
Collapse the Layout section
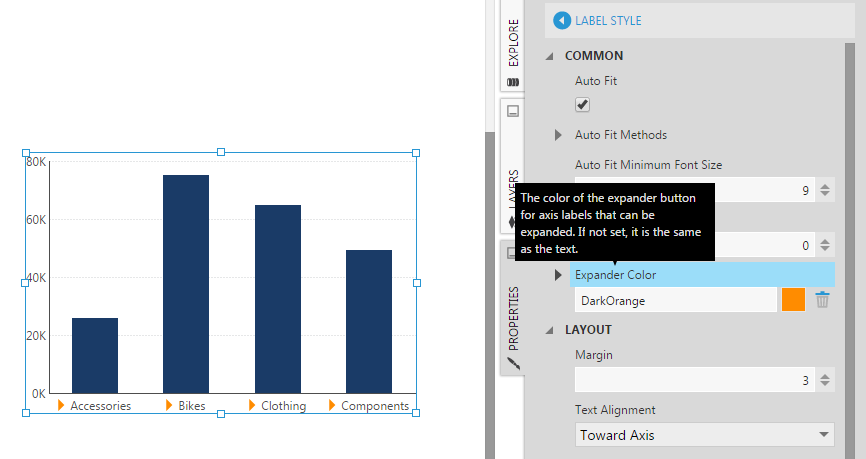550,330
